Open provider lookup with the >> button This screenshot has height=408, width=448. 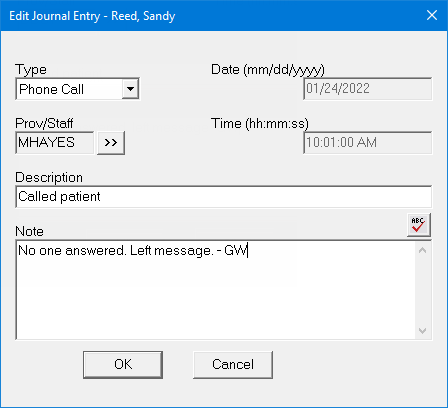(111, 143)
